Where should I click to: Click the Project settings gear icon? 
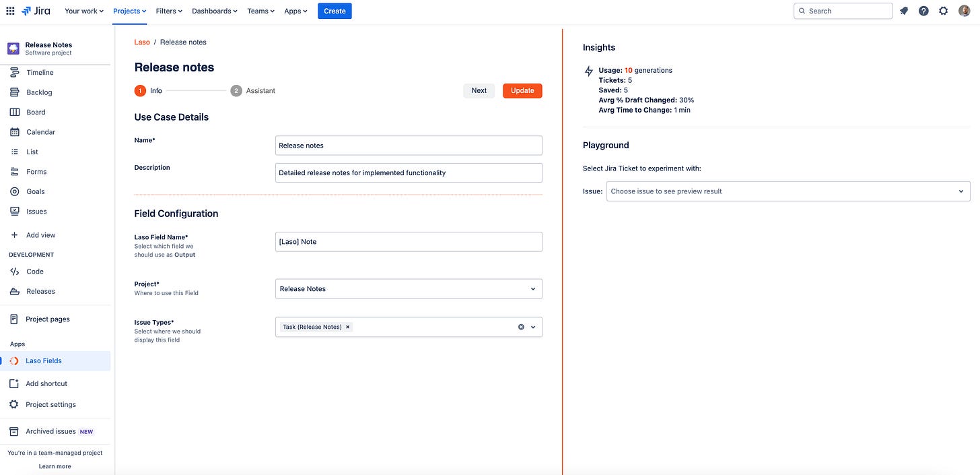(13, 405)
